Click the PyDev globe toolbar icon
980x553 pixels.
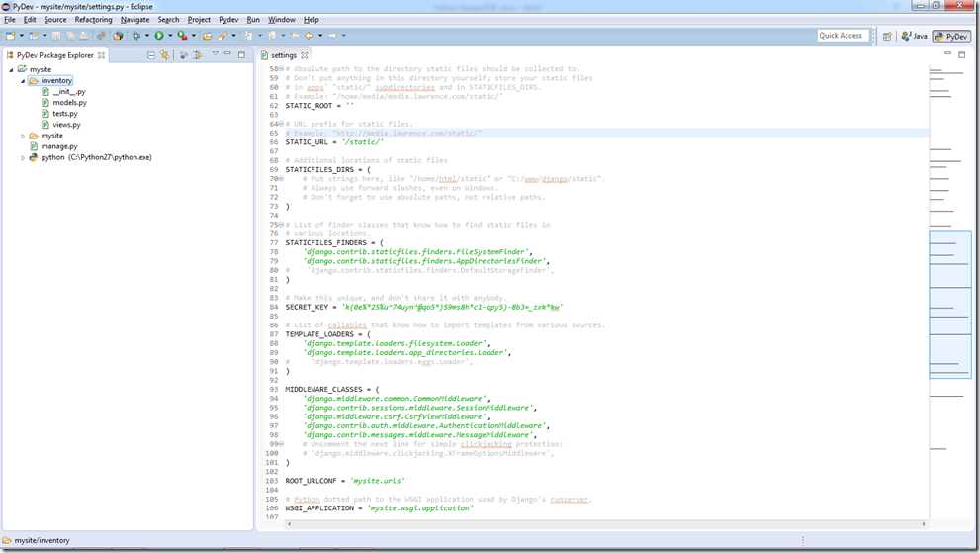click(x=118, y=36)
